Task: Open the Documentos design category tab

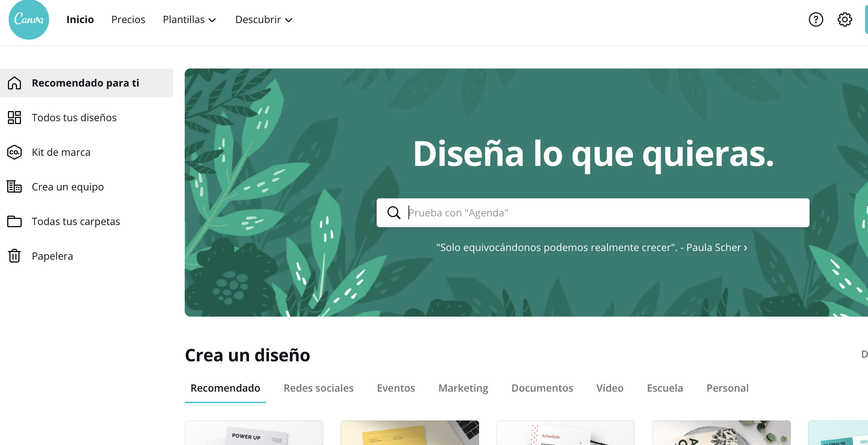Action: pyautogui.click(x=542, y=388)
